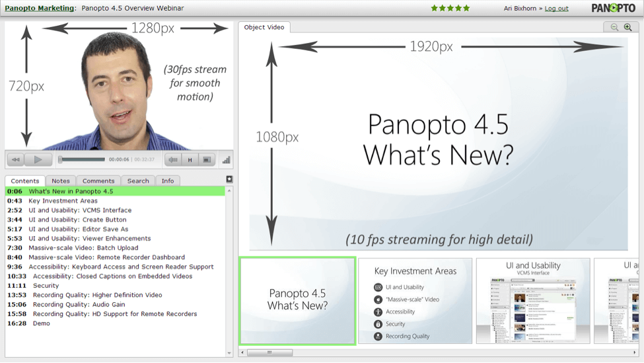Jump to 11:11 Security entry
Screen dimensions: 644x363
115,286
